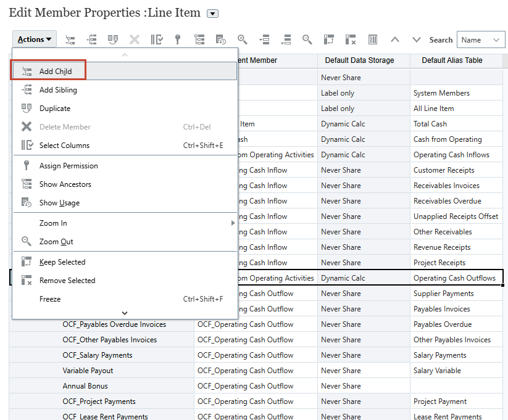
Task: Click the Zoom Out magnifier toolbar icon
Action: 307,40
